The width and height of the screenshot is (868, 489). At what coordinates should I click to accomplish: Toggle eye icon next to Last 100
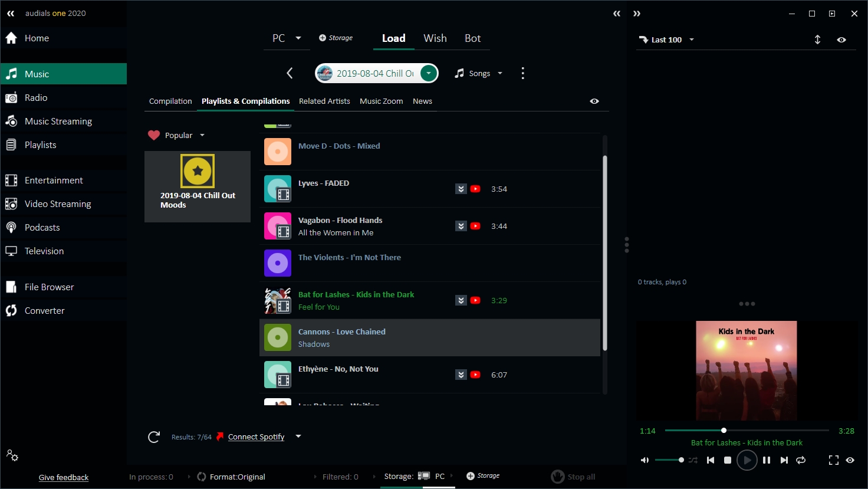click(841, 40)
